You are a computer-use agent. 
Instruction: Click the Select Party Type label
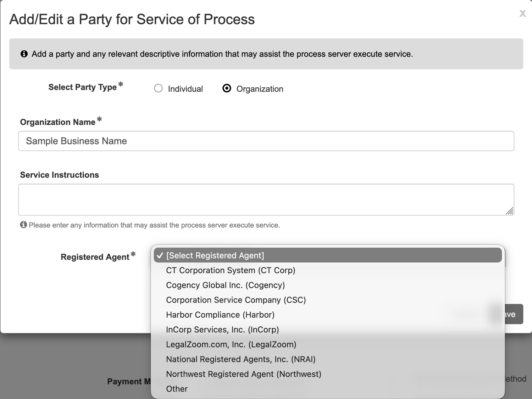tap(83, 87)
